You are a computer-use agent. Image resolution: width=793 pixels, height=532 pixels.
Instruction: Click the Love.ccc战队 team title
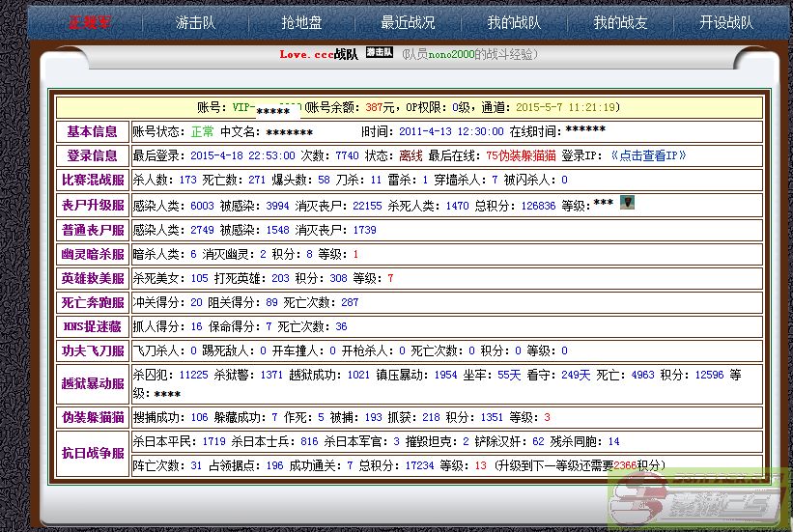click(x=318, y=55)
